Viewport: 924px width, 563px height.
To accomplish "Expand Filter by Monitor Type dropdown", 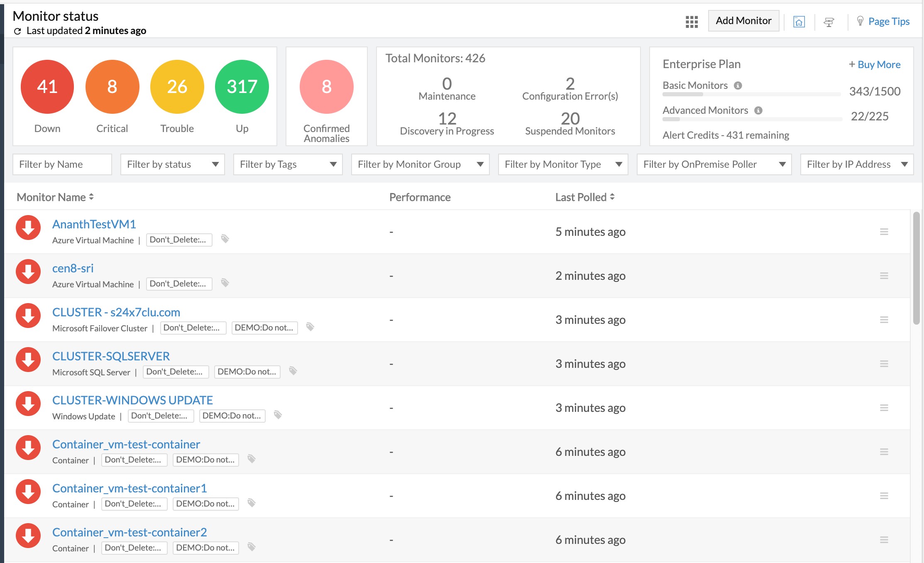I will (563, 164).
